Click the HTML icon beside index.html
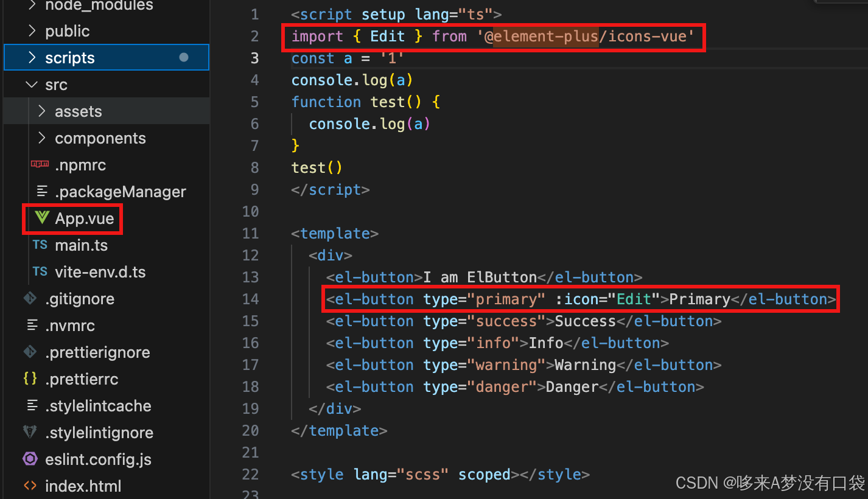 [30, 486]
